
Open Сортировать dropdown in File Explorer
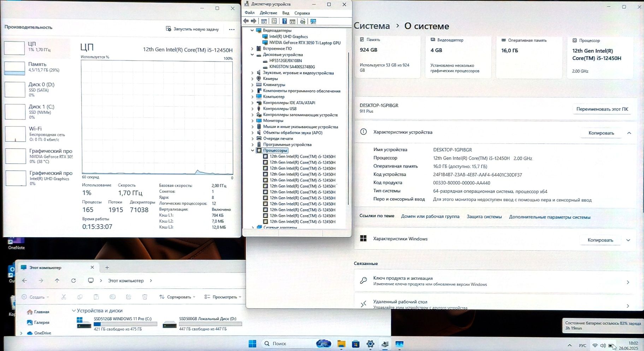[177, 297]
